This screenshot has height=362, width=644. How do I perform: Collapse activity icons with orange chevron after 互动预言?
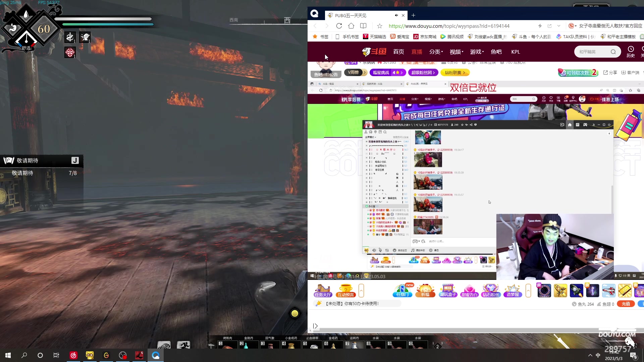(361, 290)
